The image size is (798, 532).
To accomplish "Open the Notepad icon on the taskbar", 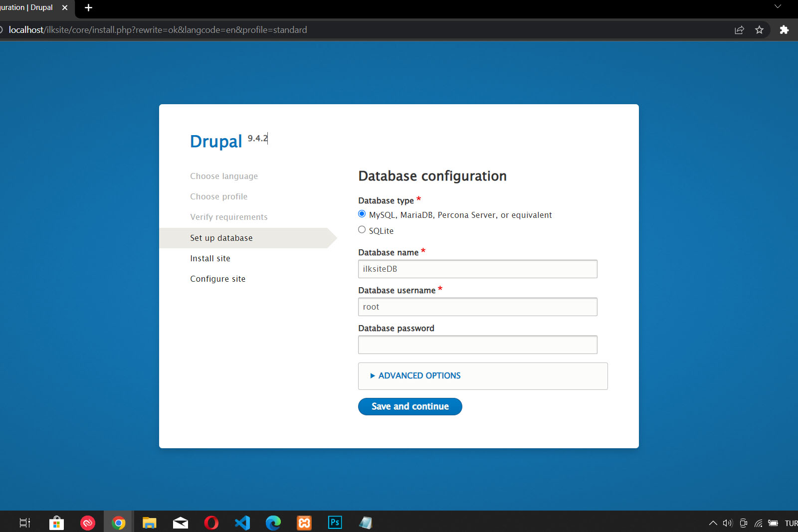I will tap(366, 523).
